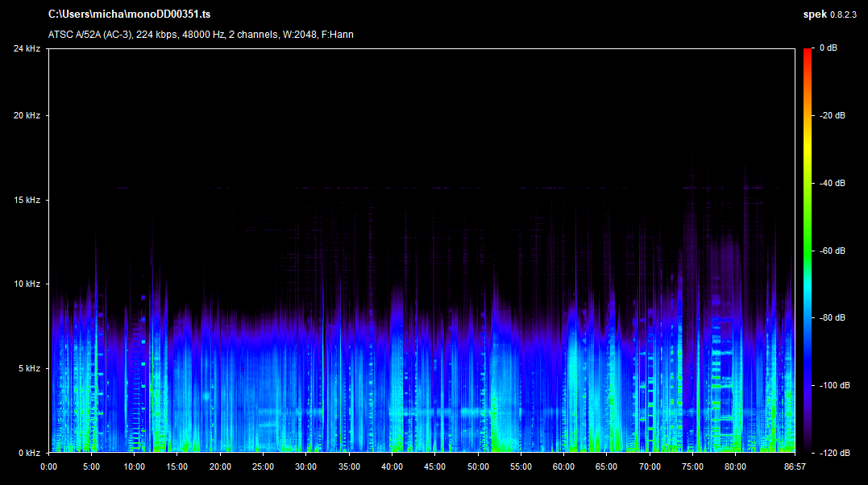Screen dimensions: 868x485
Task: Click the empty black area of the spectrogram near 20 kHz
Action: [x=403, y=116]
